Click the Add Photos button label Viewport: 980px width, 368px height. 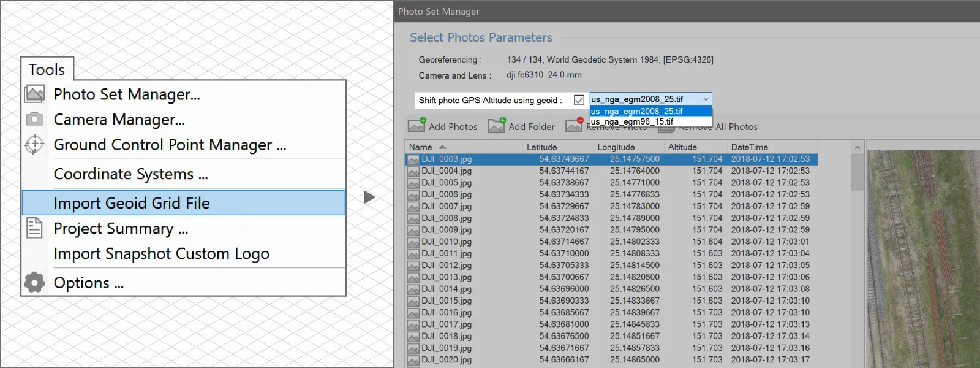click(x=453, y=127)
